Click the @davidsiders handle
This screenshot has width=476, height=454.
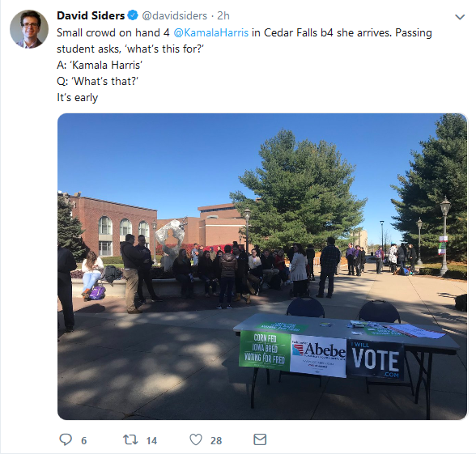174,15
